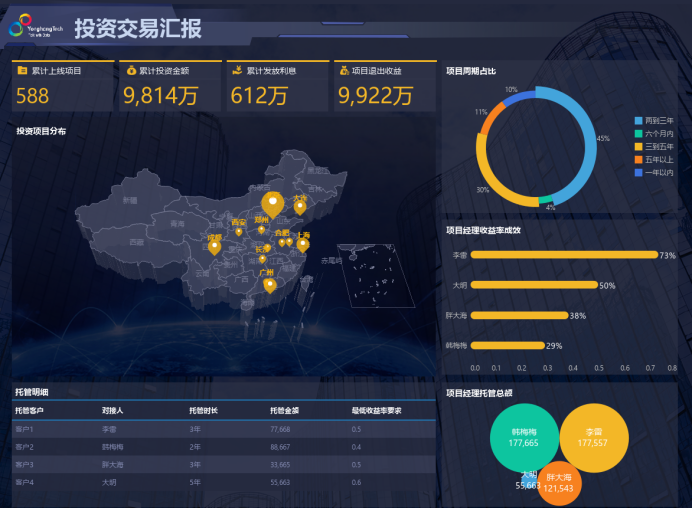Image resolution: width=692 pixels, height=508 pixels.
Task: Select the 上海 map pin
Action: coord(302,243)
